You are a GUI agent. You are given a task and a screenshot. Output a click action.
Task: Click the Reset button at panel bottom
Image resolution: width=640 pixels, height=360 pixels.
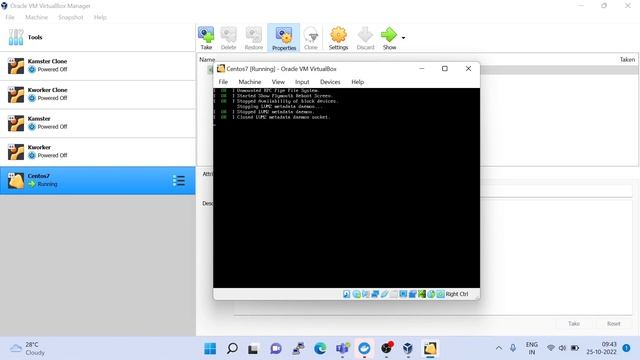613,323
